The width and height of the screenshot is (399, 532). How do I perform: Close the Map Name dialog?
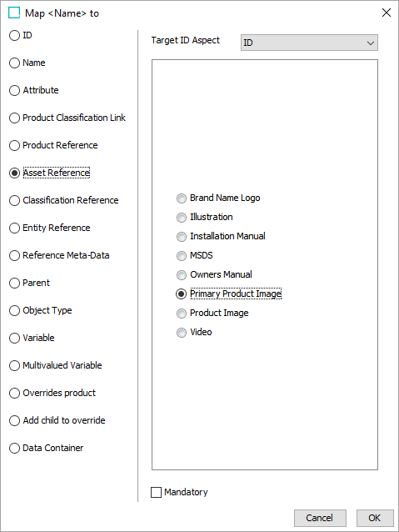click(x=387, y=13)
